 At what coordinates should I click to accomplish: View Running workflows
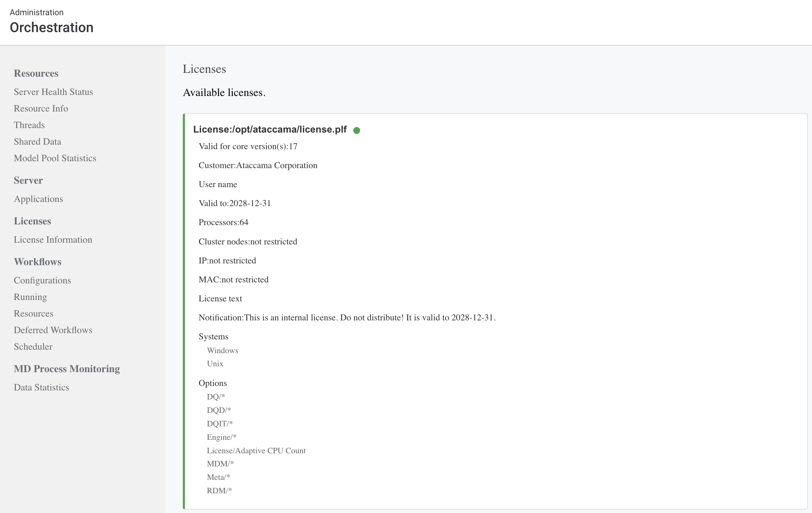30,297
